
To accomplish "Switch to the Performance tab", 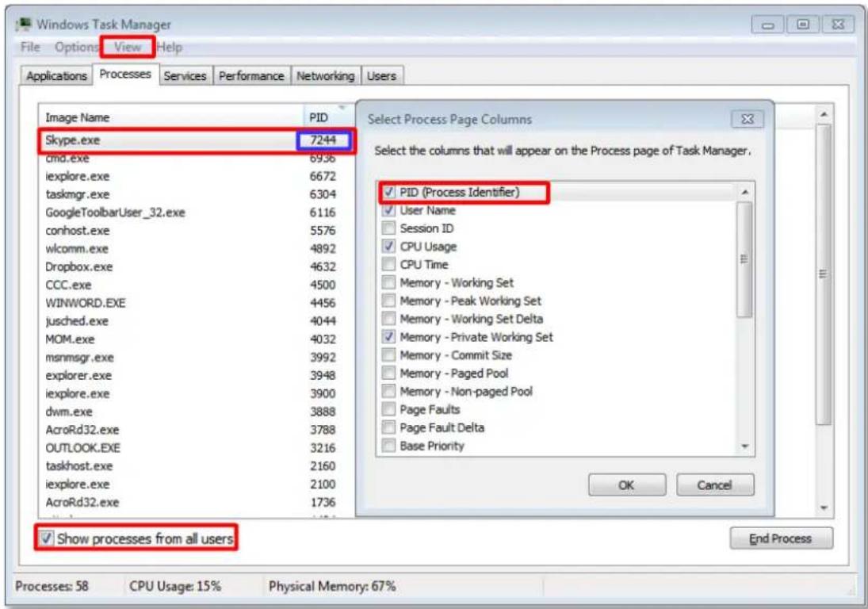I will tap(250, 76).
